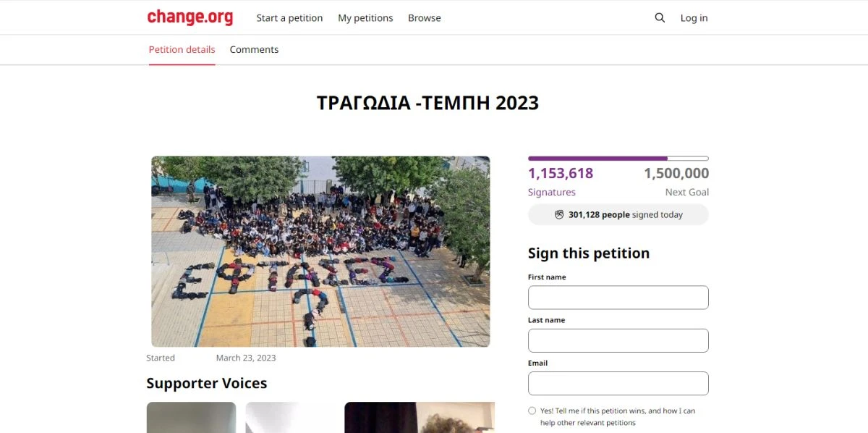
Task: Open the first Supporter Voices thumbnail
Action: [191, 417]
